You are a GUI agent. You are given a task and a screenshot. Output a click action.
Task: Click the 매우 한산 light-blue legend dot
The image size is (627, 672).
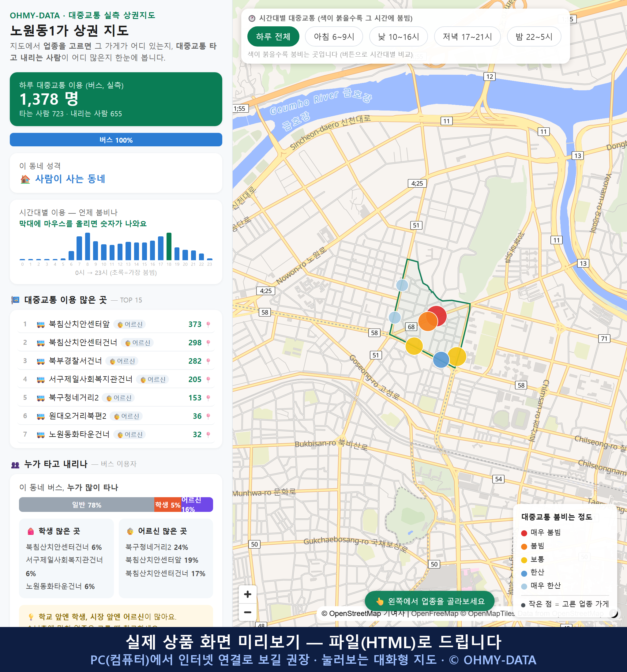click(x=524, y=587)
